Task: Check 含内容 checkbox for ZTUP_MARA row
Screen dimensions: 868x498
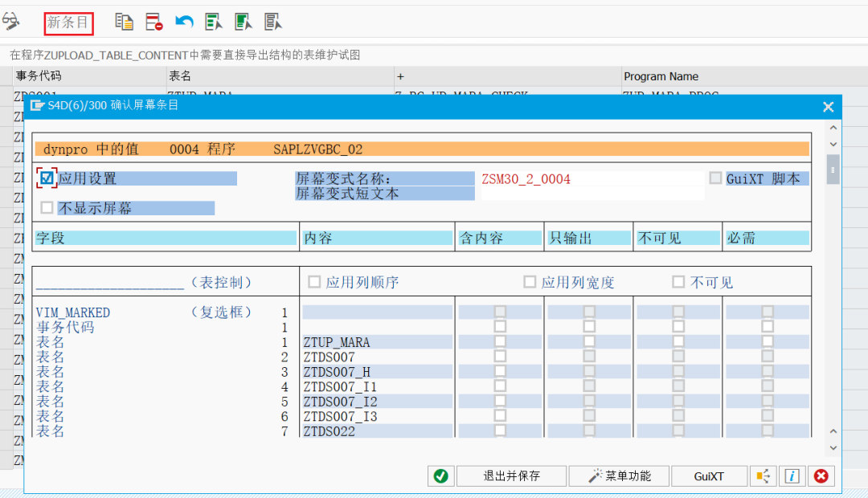Action: (501, 341)
